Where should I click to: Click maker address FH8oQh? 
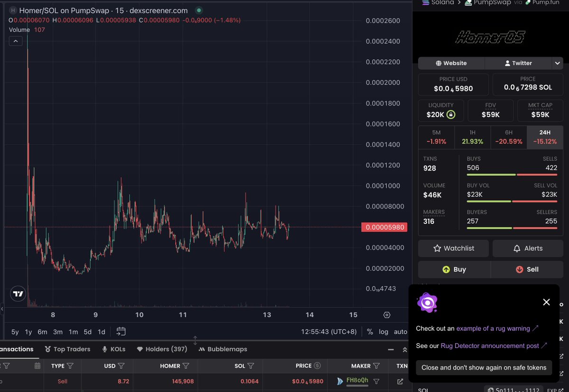coord(357,381)
